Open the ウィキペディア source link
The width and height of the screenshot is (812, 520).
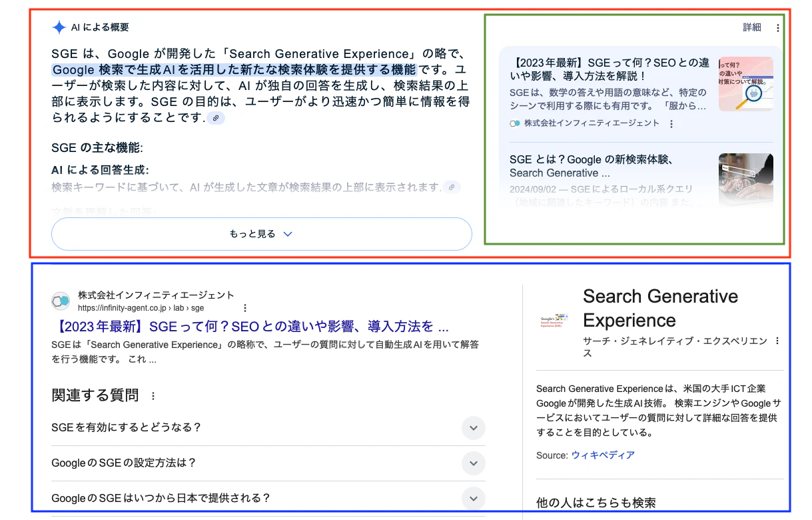point(603,455)
